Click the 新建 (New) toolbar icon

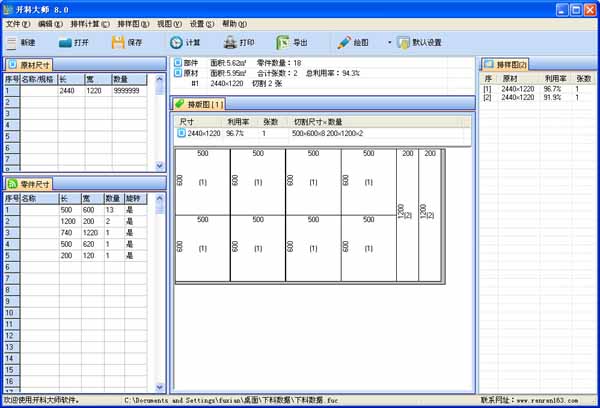pos(12,43)
